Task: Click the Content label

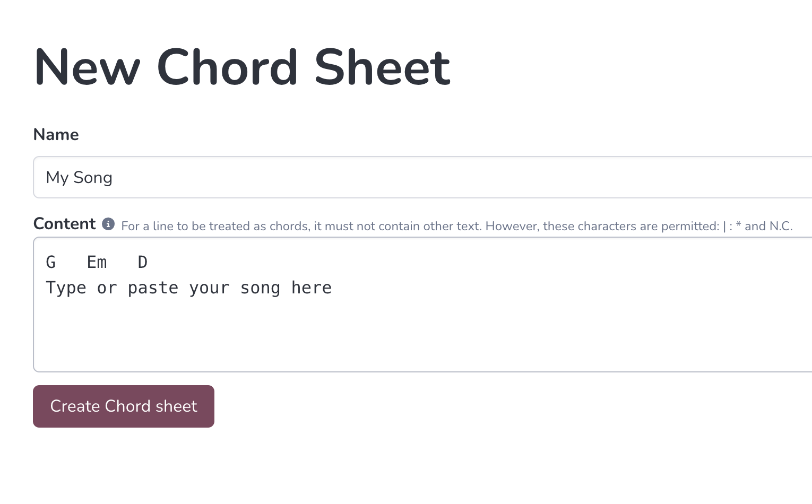Action: pos(65,224)
